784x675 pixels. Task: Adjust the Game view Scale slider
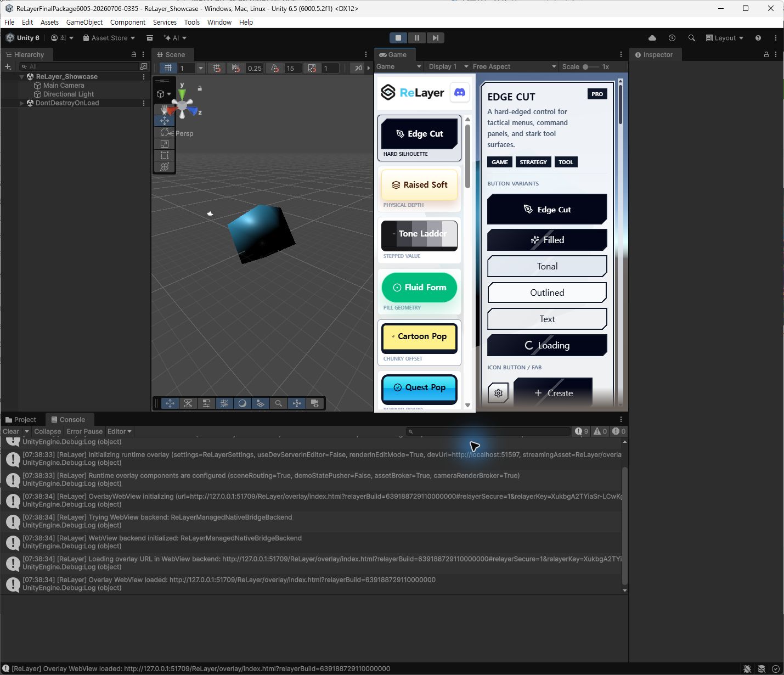pos(591,66)
